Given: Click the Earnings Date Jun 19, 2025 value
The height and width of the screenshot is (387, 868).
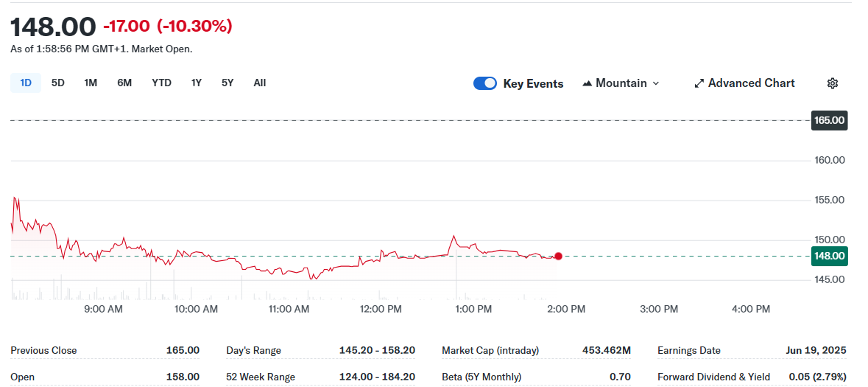Looking at the screenshot, I should point(816,350).
